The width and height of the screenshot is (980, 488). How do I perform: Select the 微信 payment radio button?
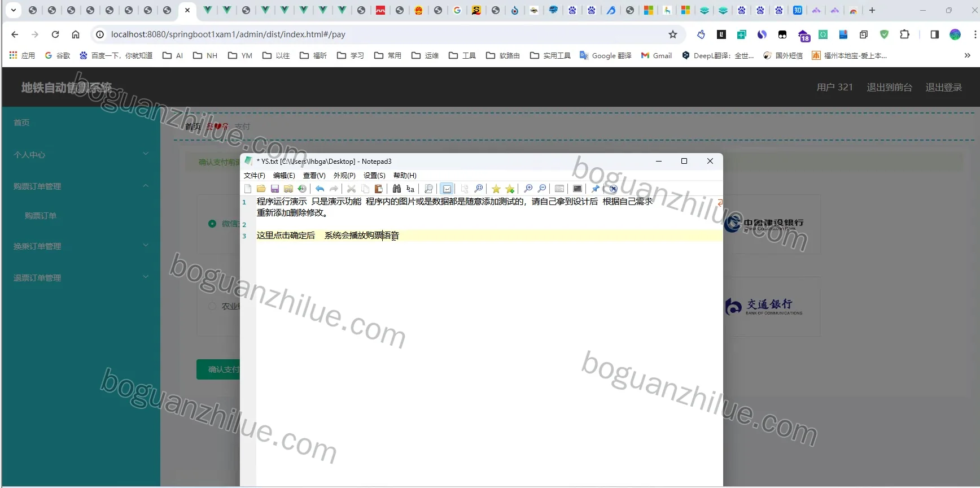(x=212, y=224)
